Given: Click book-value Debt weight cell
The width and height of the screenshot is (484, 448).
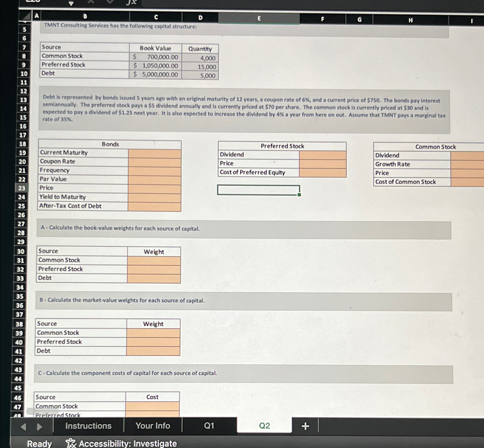Looking at the screenshot, I should pyautogui.click(x=154, y=279).
